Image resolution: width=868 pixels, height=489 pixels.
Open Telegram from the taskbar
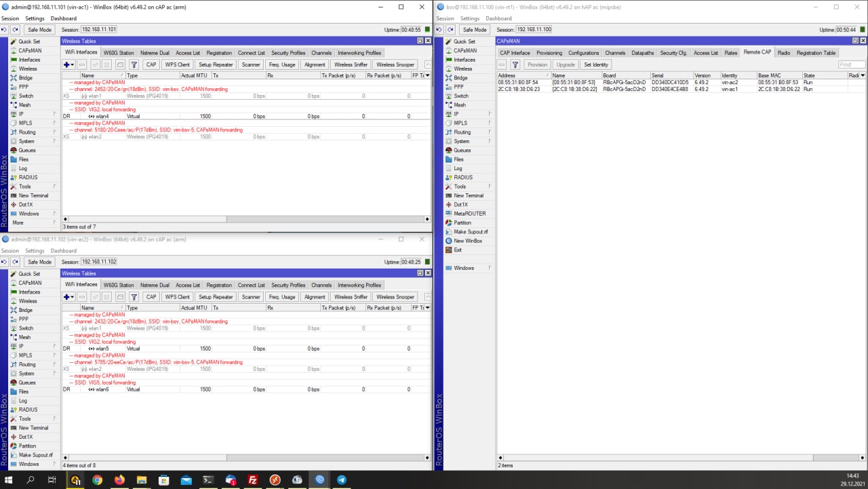pyautogui.click(x=342, y=480)
